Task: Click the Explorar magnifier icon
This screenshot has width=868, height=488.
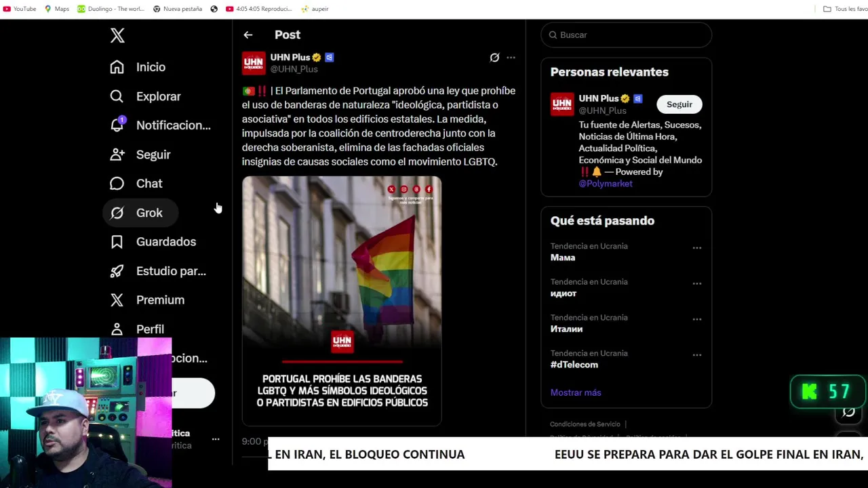Action: point(117,96)
